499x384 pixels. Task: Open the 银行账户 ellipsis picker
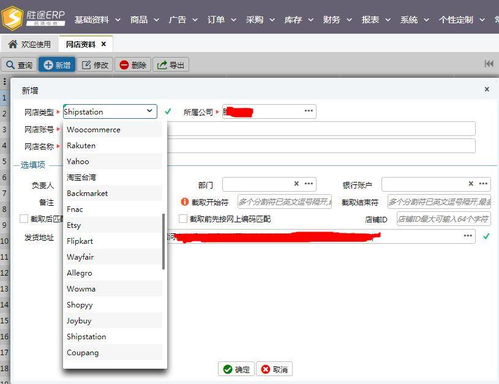coord(483,183)
